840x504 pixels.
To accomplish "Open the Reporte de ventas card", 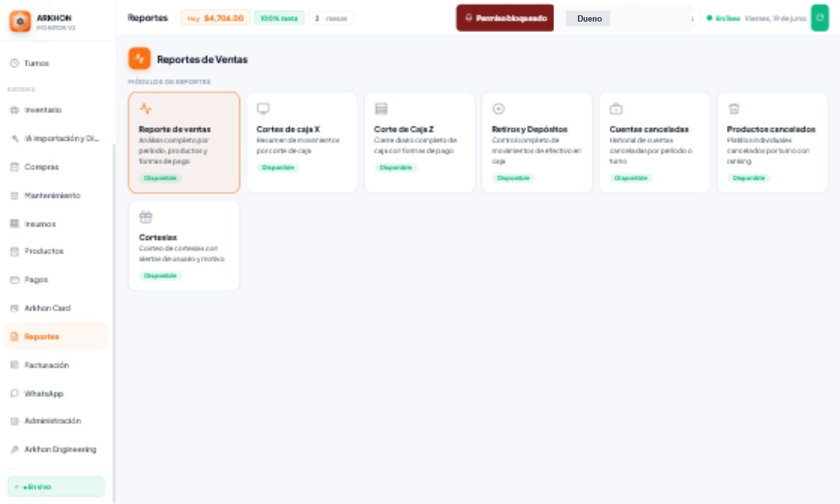I will click(184, 143).
